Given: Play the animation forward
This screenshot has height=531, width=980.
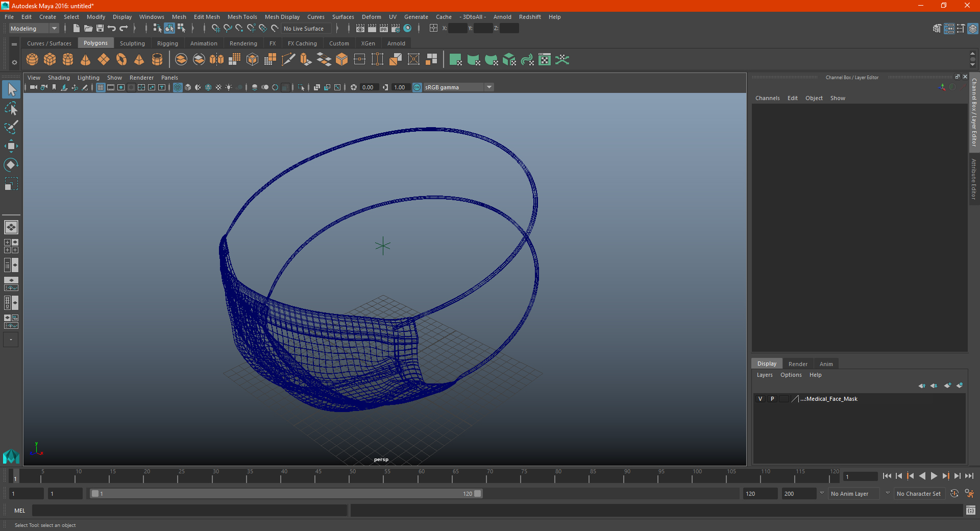Looking at the screenshot, I should [x=934, y=476].
